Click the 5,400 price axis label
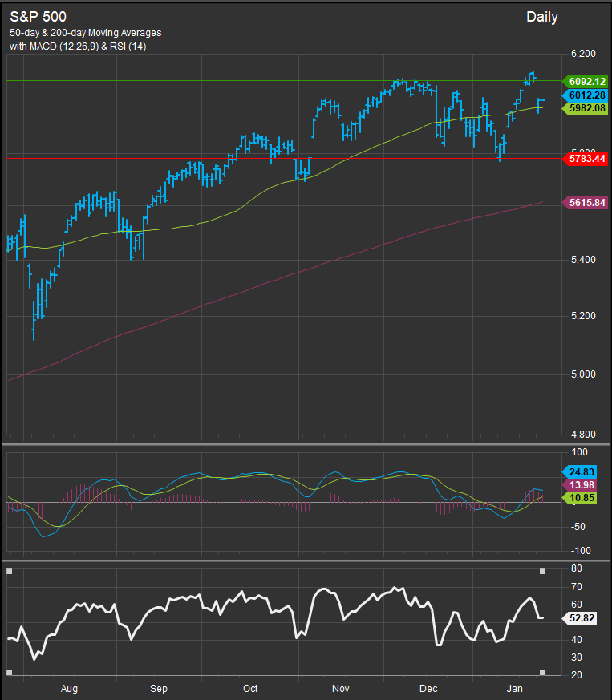The width and height of the screenshot is (612, 700). point(583,260)
